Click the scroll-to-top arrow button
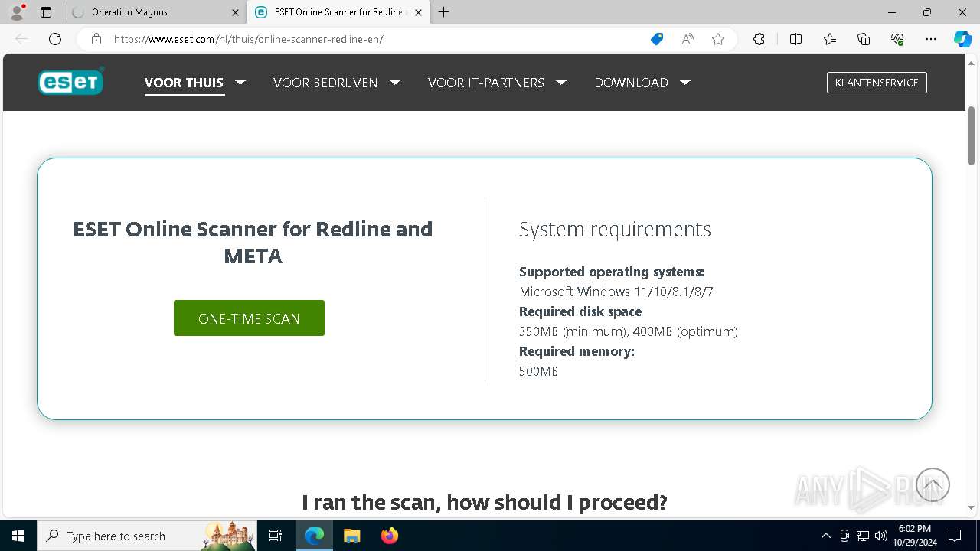 (932, 484)
